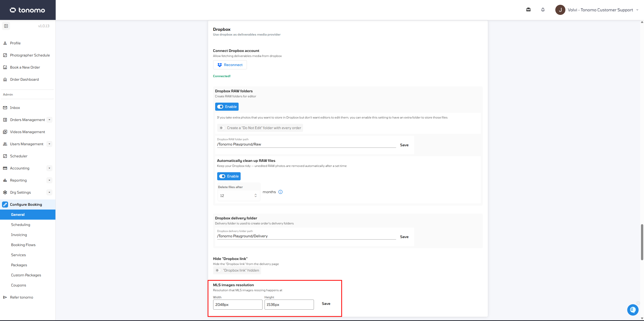The height and width of the screenshot is (321, 644).
Task: Click the Configure Booking pencil icon
Action: click(5, 205)
